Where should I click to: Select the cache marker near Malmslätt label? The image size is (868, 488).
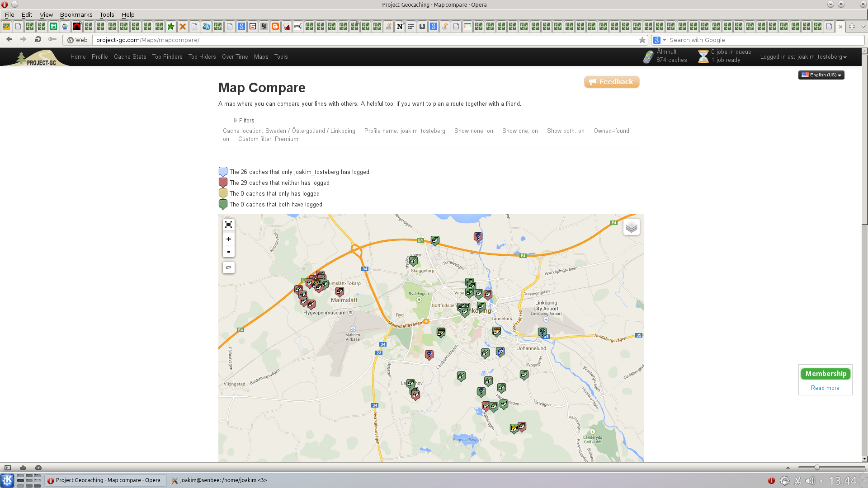(x=340, y=291)
